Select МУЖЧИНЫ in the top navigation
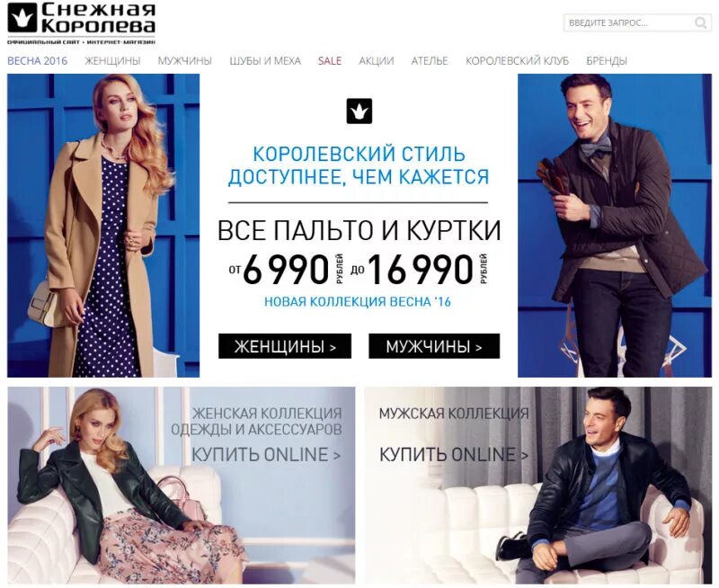 click(x=185, y=60)
